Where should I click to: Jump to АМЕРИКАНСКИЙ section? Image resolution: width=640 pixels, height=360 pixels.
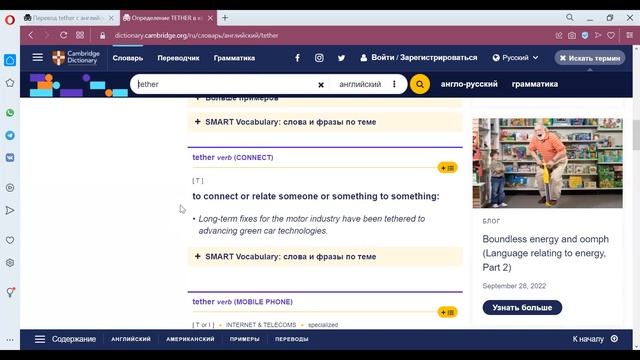(x=190, y=339)
